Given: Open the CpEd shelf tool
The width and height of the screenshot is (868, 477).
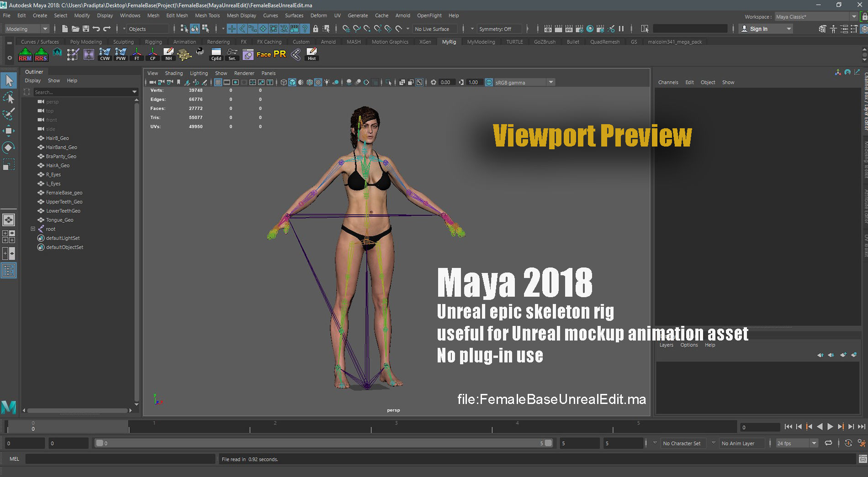Looking at the screenshot, I should pos(216,55).
